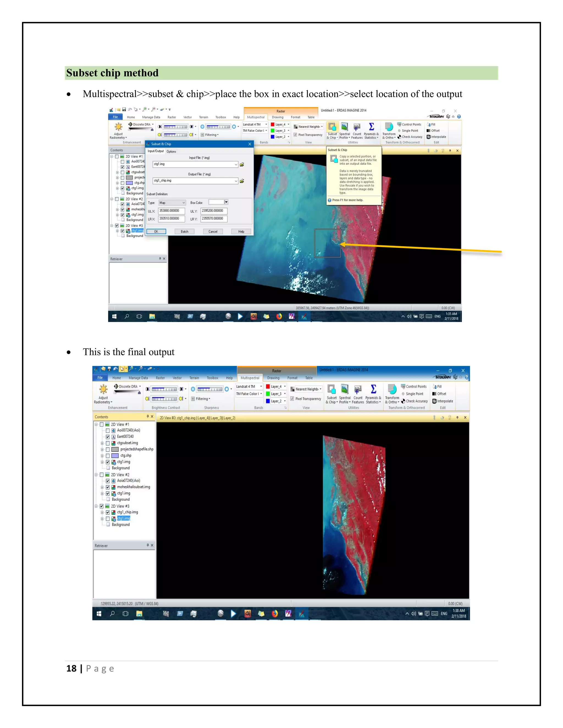Screen dimensions: 563x728
Task: Select Input/Output tab in Subset & Chip dialog
Action: click(156, 151)
